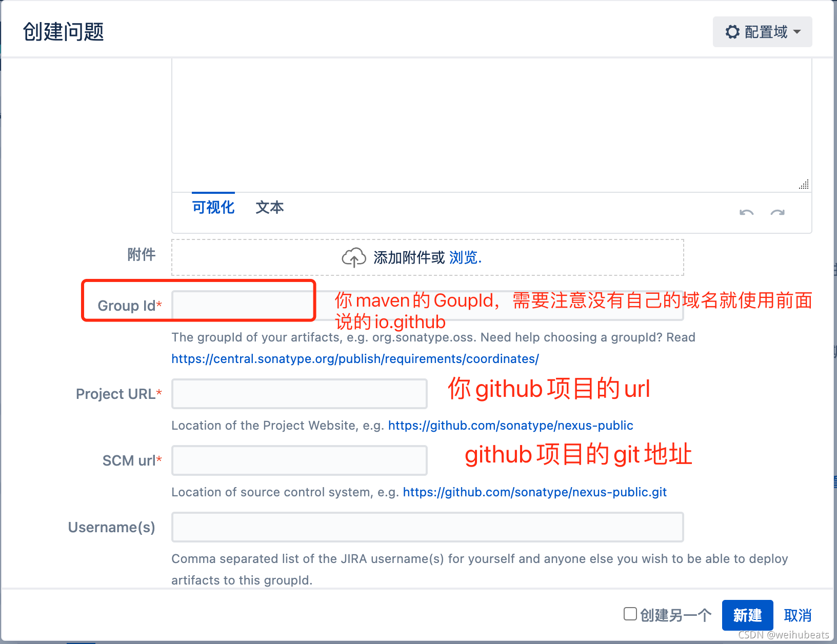Open the 浏览 attachment browse link
Viewport: 837px width, 644px height.
click(x=464, y=257)
